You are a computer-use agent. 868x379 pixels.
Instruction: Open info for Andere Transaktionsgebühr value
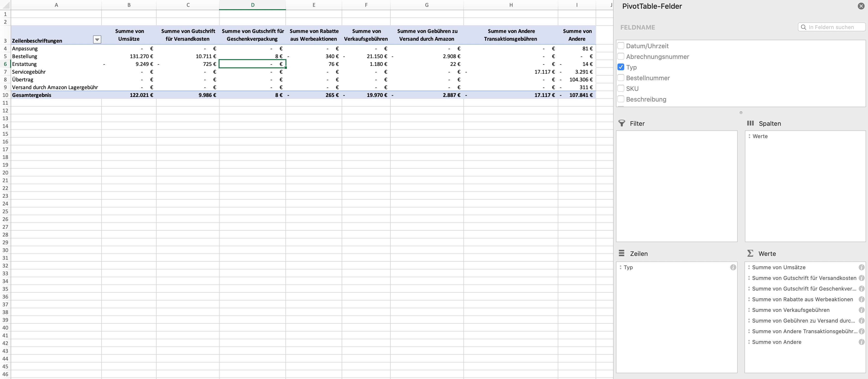862,331
